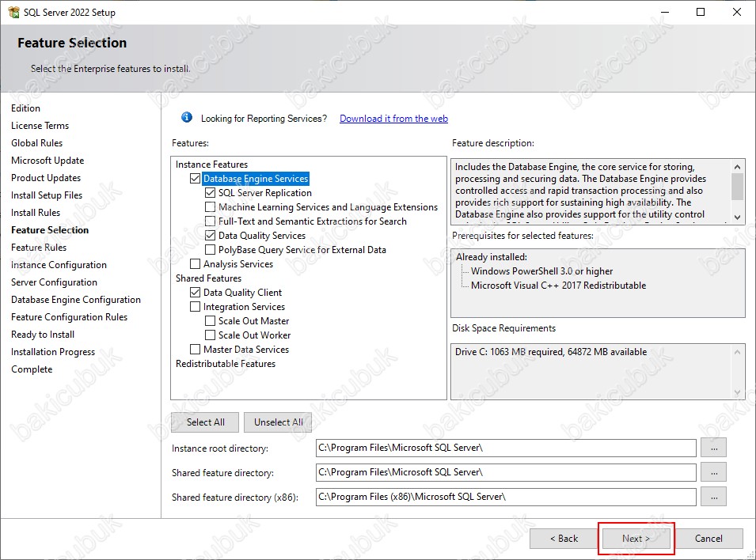Select the Edition step in sidebar

click(x=25, y=108)
